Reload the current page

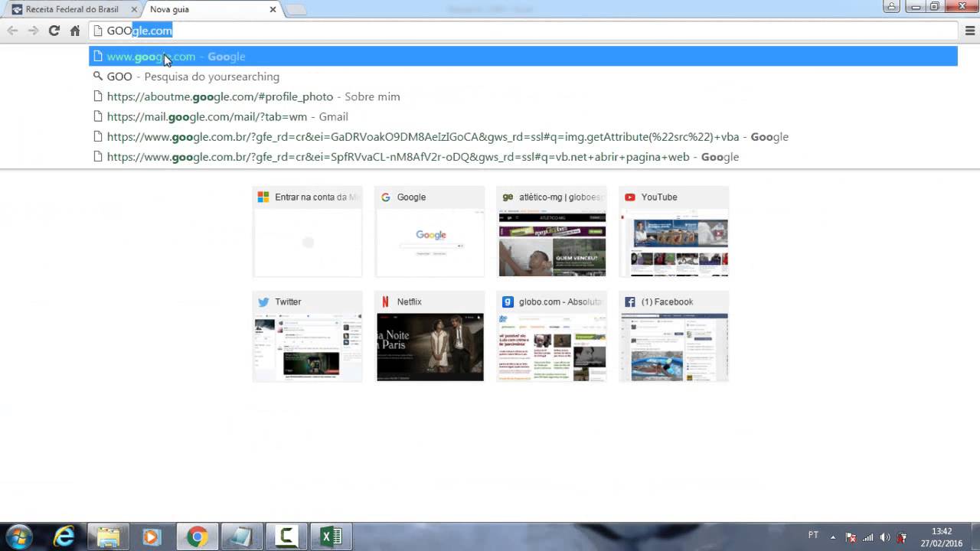[x=54, y=31]
